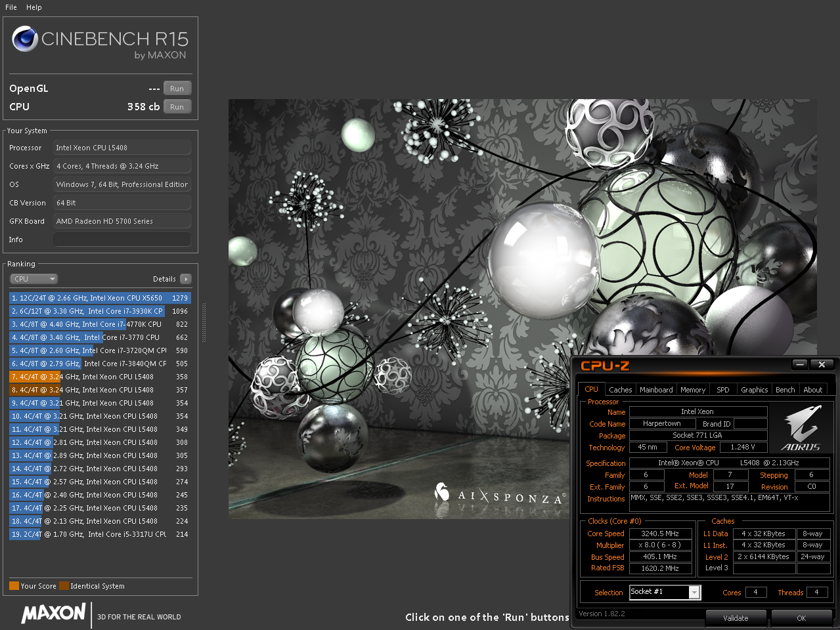
Task: Click the OK button in CPU-Z
Action: pyautogui.click(x=801, y=618)
